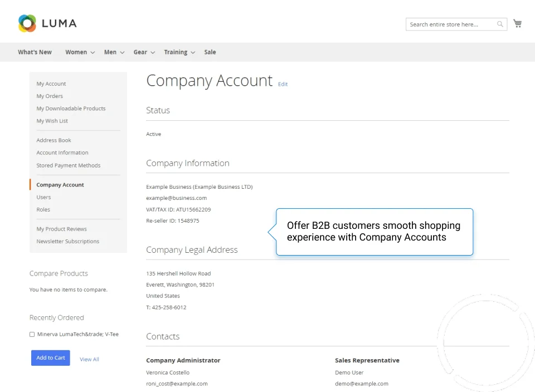Expand the Men menu dropdown
535x392 pixels.
114,52
